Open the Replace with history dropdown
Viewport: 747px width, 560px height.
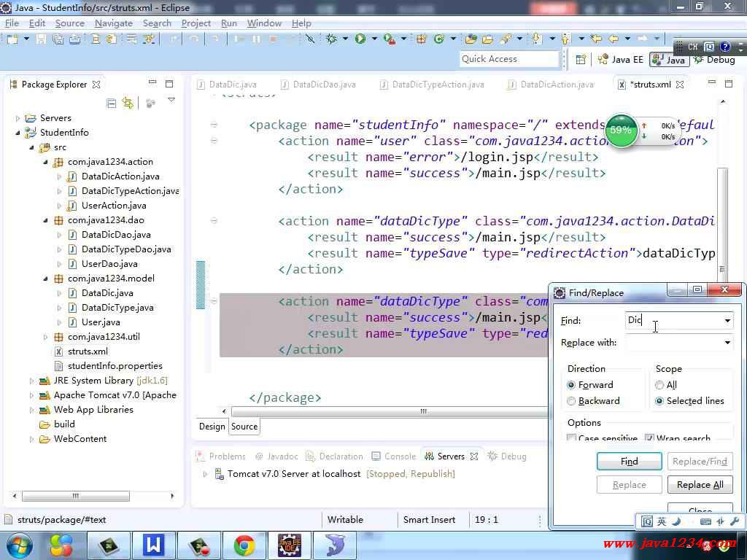pos(727,343)
